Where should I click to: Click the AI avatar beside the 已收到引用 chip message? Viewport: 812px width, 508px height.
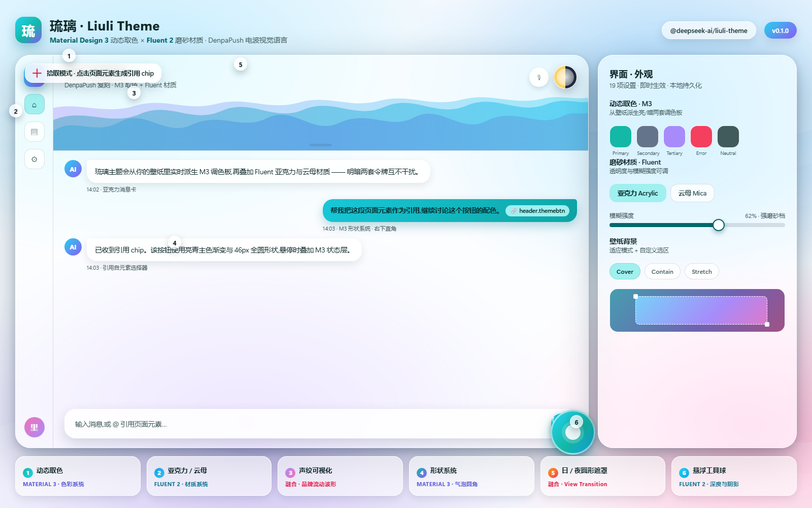coord(73,247)
